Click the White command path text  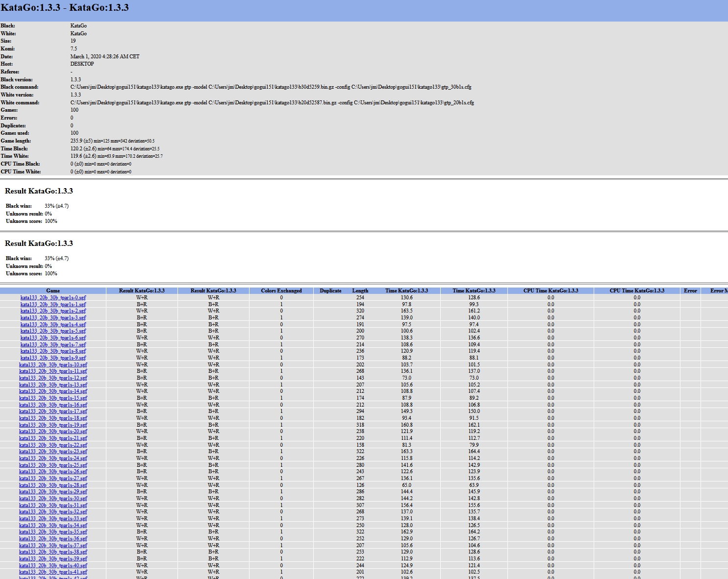tap(272, 103)
